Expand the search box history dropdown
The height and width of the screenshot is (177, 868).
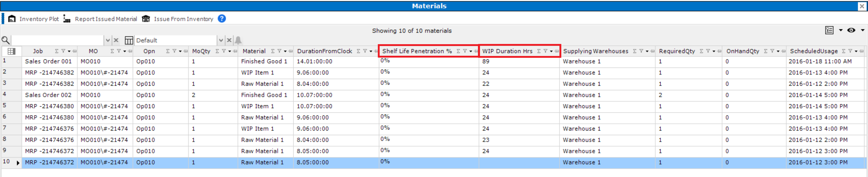(108, 40)
